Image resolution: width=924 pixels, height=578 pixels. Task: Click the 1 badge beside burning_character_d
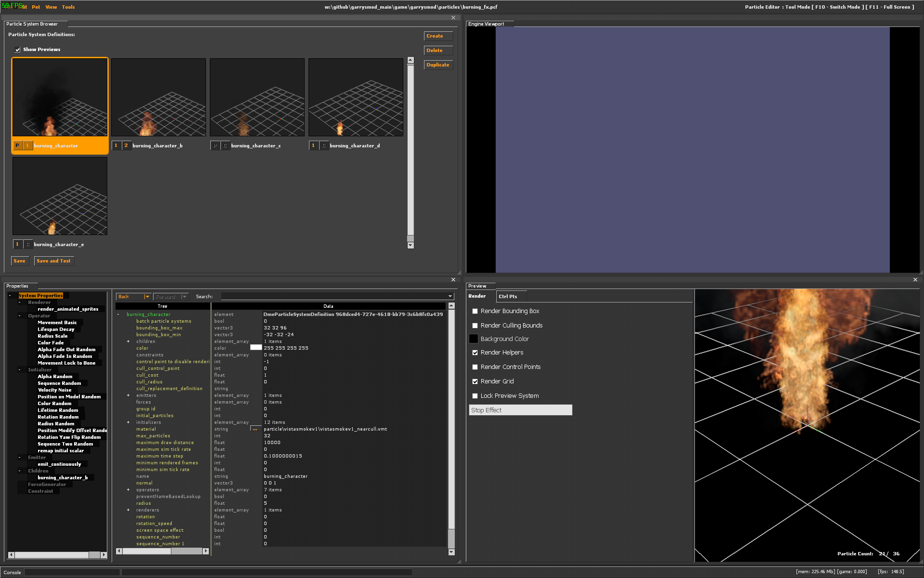313,145
